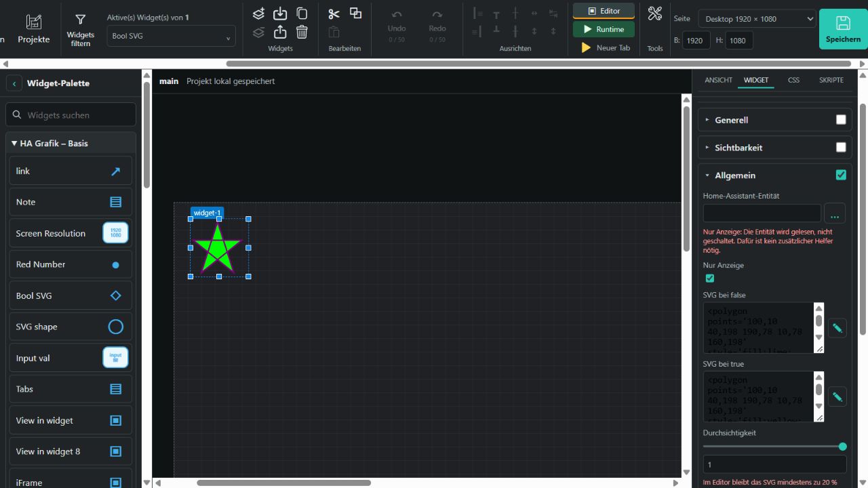Switch to the SKRIPTE tab
This screenshot has width=868, height=488.
tap(831, 80)
